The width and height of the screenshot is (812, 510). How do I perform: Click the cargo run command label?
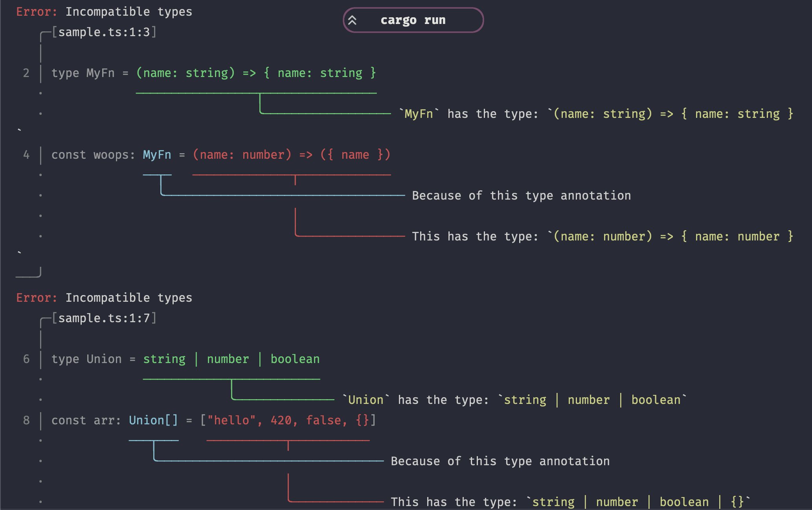413,20
